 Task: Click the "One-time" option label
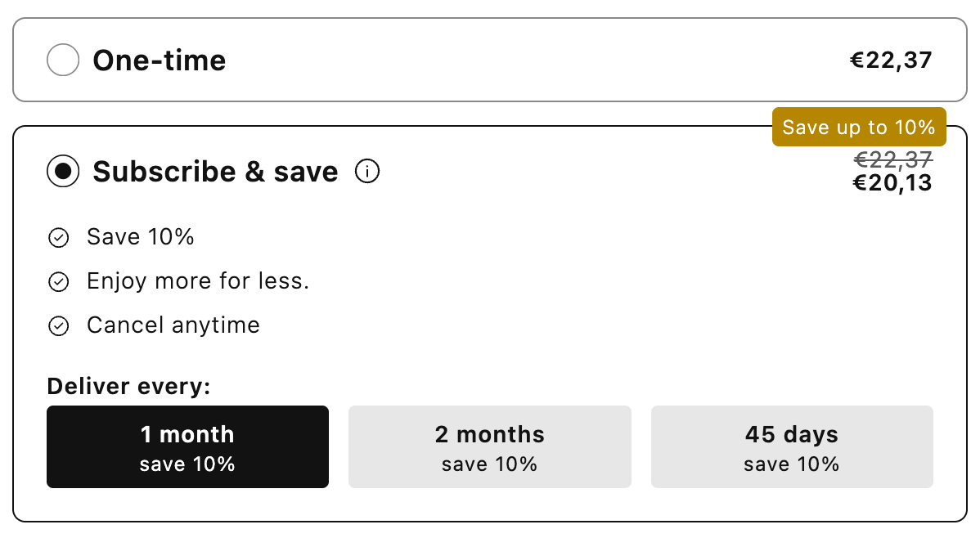point(160,60)
